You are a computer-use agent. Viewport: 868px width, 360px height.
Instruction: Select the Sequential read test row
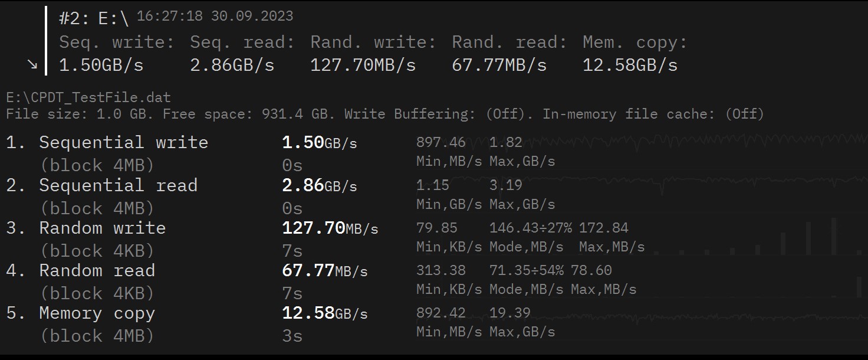click(x=118, y=185)
